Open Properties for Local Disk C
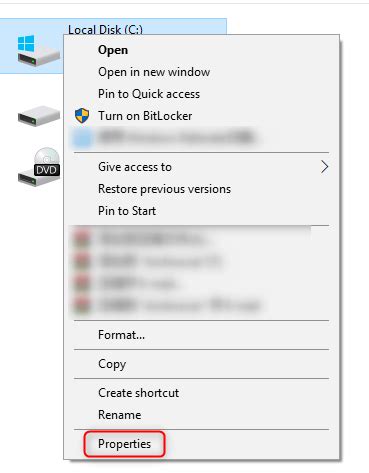The width and height of the screenshot is (369, 473). tap(124, 444)
